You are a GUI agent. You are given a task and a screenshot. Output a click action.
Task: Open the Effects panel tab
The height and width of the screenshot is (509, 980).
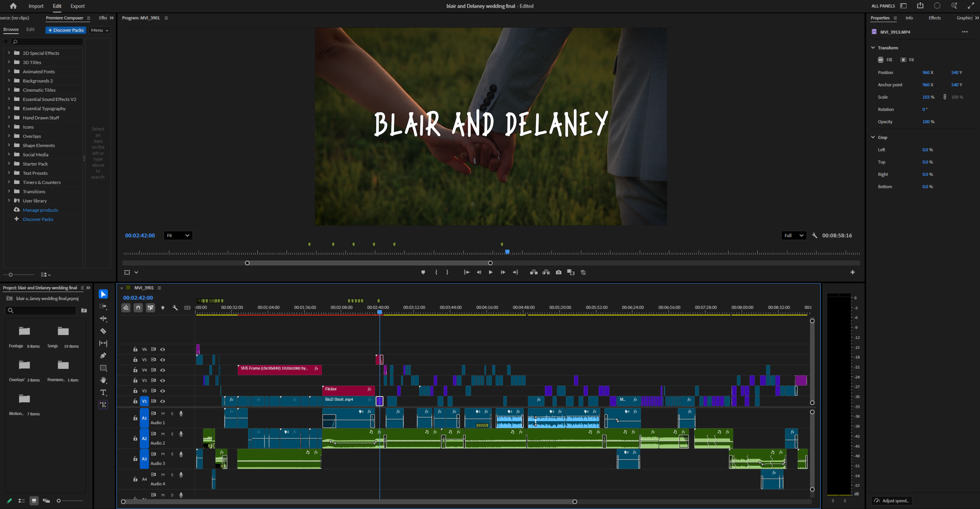coord(934,18)
